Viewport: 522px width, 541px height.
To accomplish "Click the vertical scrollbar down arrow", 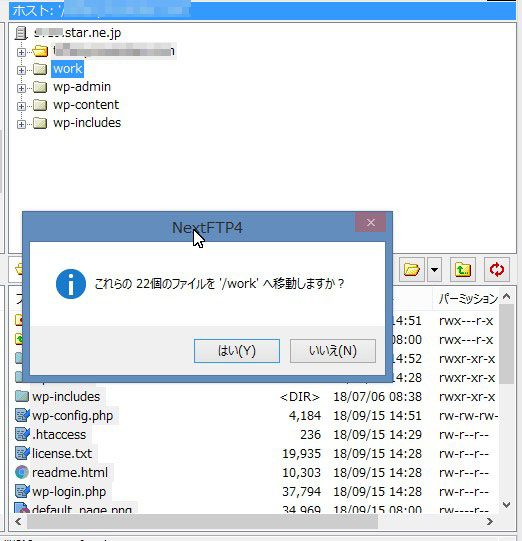I will (506, 505).
